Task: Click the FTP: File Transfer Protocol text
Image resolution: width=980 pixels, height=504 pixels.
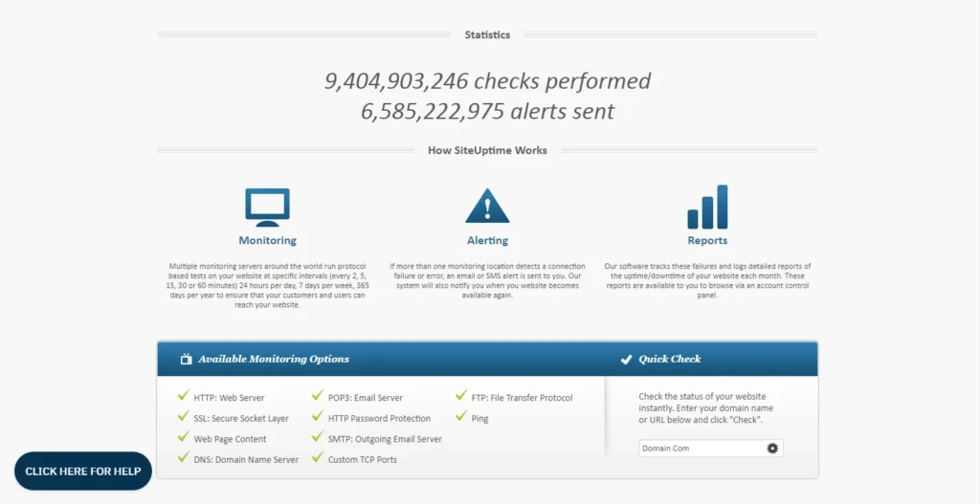Action: 522,398
